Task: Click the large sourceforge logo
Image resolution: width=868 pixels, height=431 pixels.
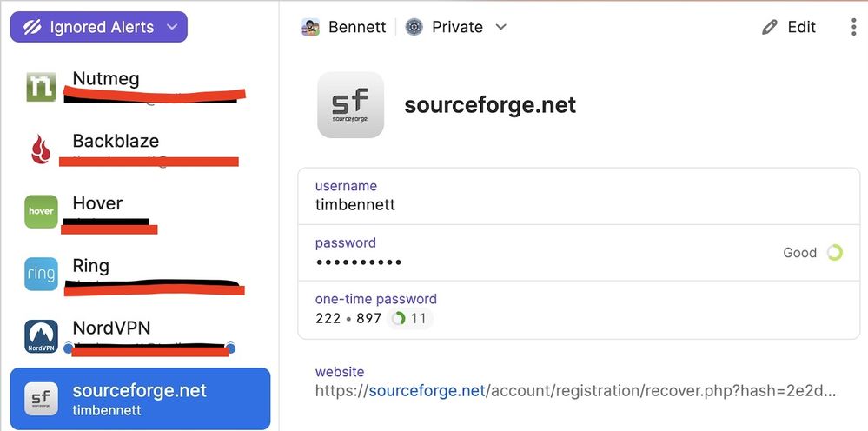Action: [x=350, y=105]
